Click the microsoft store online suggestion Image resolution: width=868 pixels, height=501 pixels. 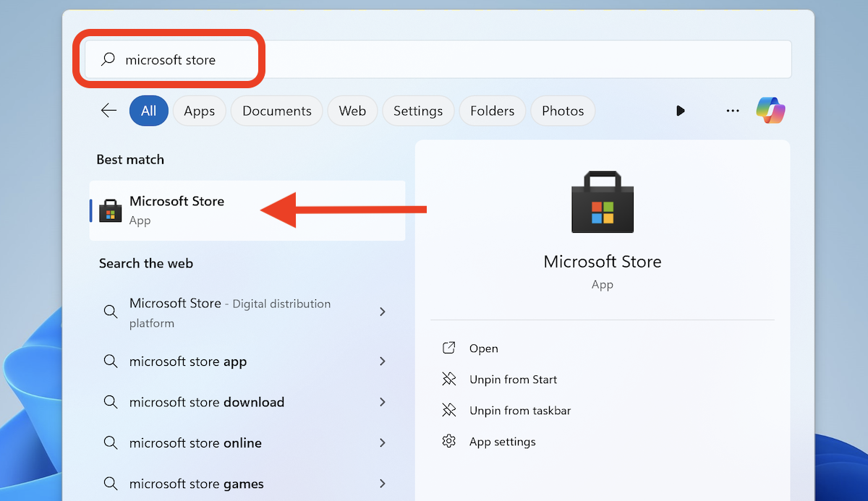click(x=195, y=443)
